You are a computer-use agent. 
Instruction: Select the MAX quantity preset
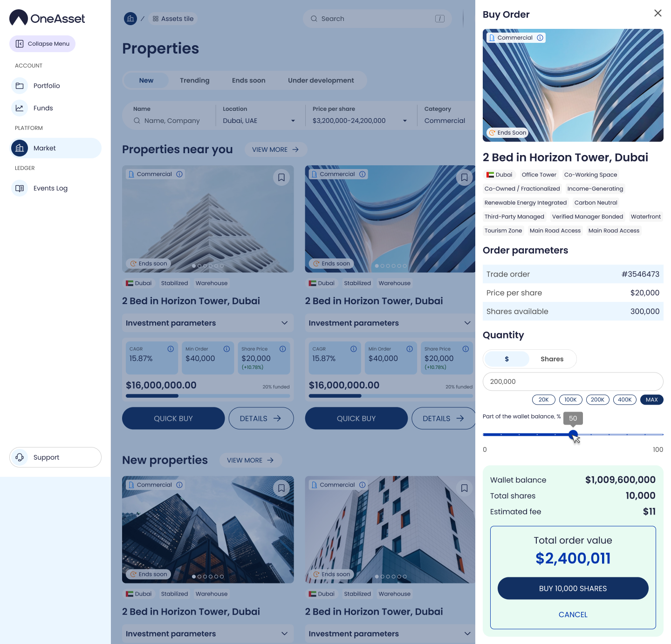pyautogui.click(x=651, y=400)
